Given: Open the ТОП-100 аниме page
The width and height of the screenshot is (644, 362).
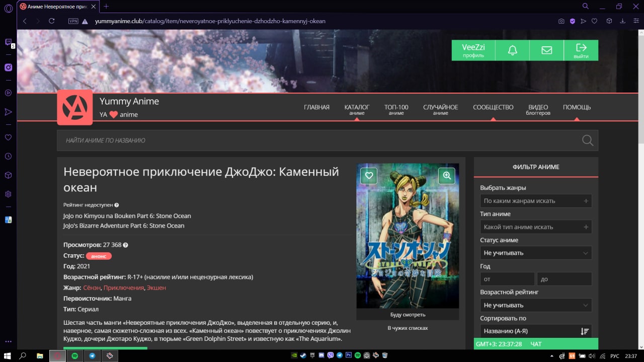Looking at the screenshot, I should pyautogui.click(x=396, y=109).
